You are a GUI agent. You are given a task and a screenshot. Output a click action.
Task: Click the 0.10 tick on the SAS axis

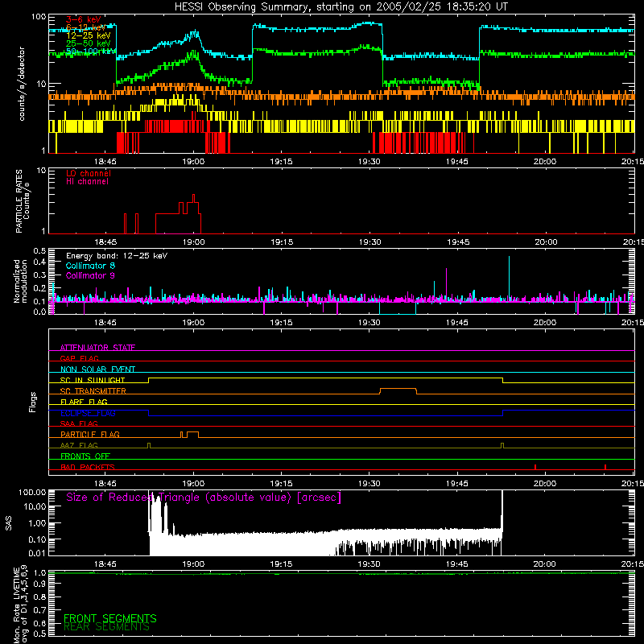pos(37,539)
